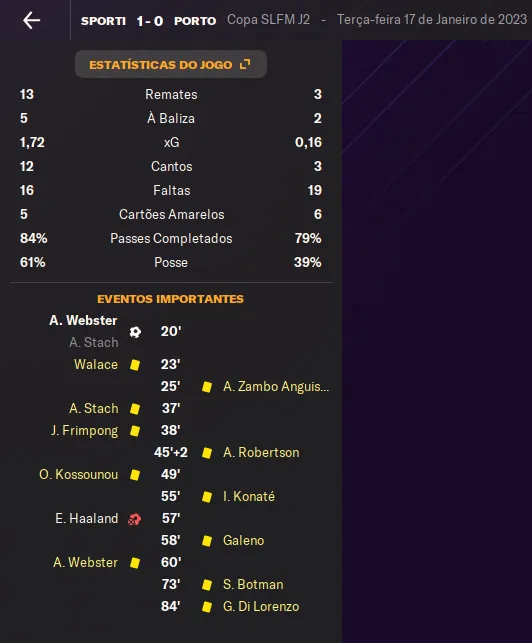Click I. Konaté's yellow card icon

click(207, 497)
